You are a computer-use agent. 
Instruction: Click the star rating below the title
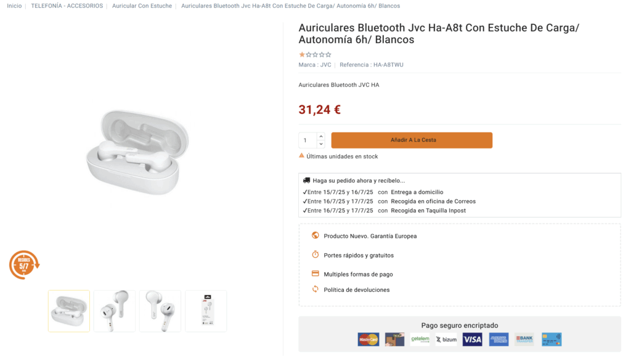315,55
